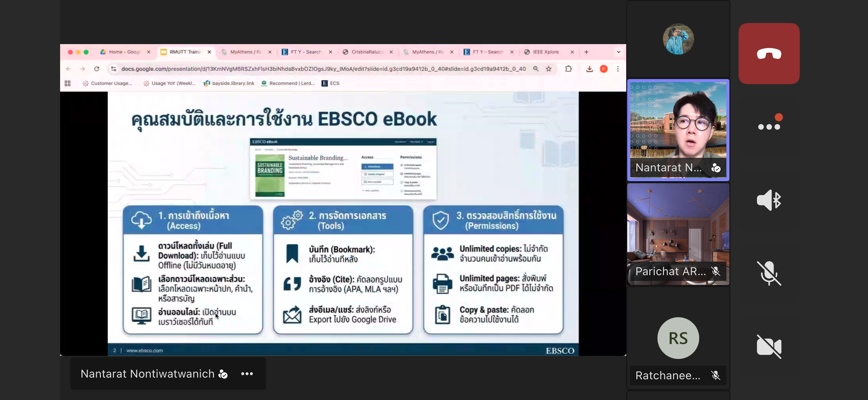Screen dimensions: 868x400
Task: Switch the Bluetooth speaker audio output
Action: (x=769, y=200)
